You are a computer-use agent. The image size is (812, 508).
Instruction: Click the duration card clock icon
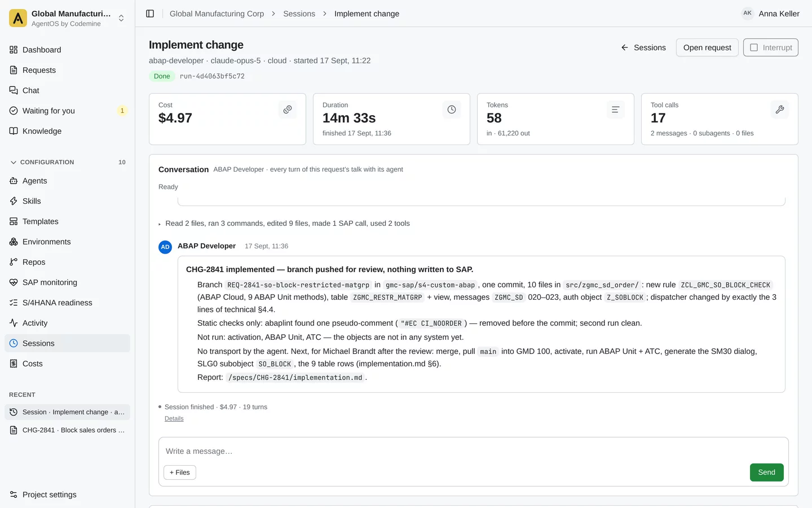452,110
